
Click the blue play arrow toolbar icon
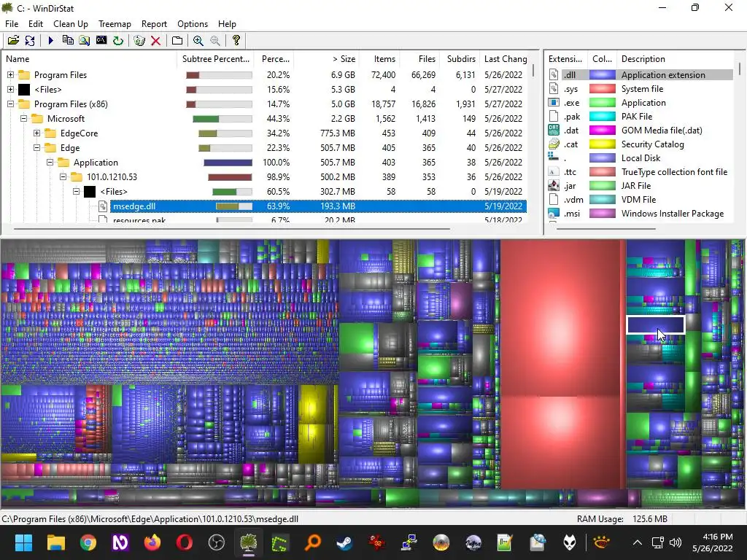[50, 41]
